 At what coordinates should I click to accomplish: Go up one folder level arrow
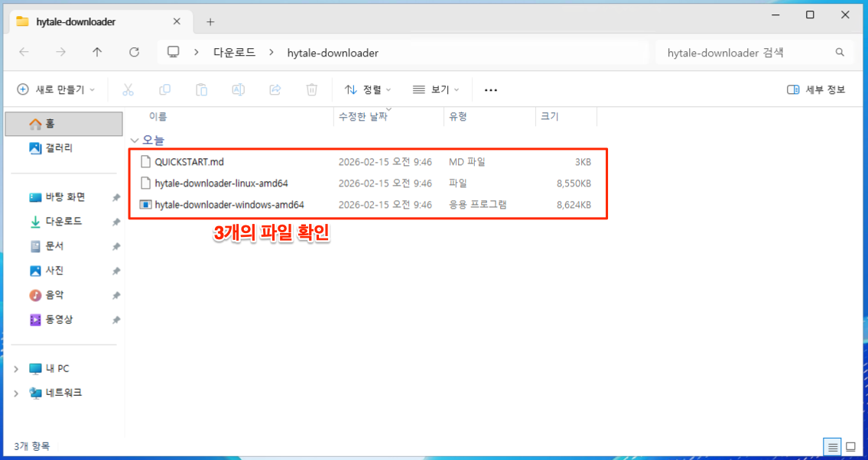coord(97,52)
